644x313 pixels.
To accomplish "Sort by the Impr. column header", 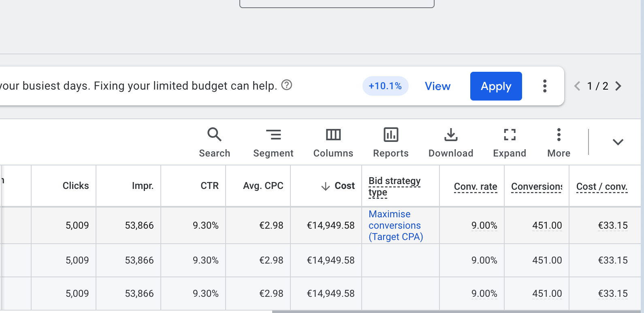I will 143,186.
